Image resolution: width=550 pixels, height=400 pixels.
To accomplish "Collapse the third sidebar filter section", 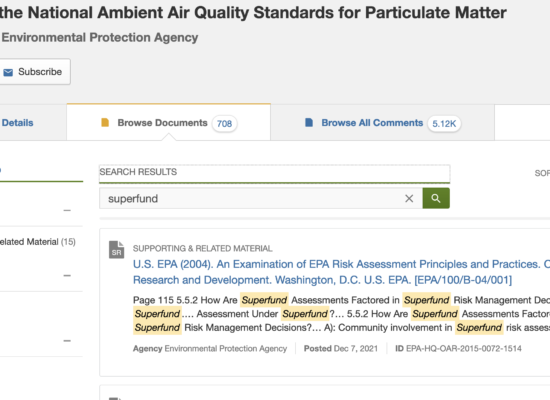I will click(x=67, y=341).
